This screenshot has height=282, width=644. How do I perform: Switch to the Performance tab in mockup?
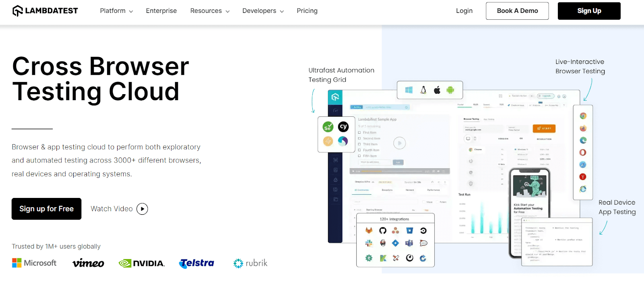click(x=433, y=190)
